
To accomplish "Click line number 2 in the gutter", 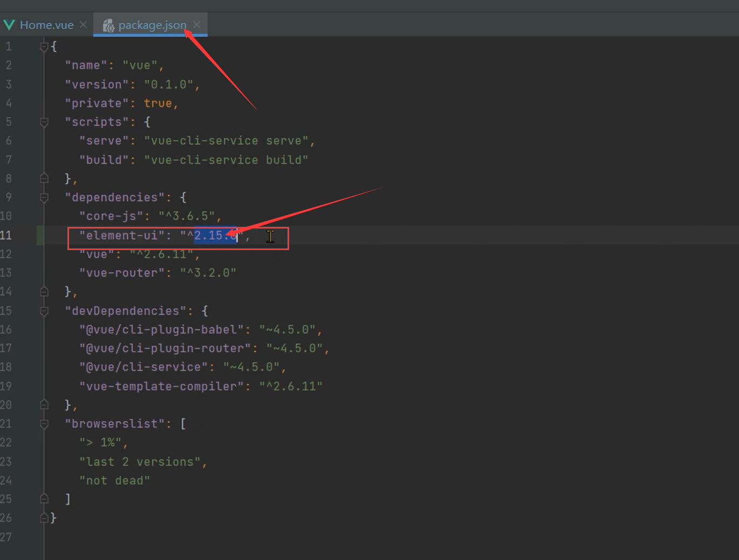I will click(x=8, y=65).
